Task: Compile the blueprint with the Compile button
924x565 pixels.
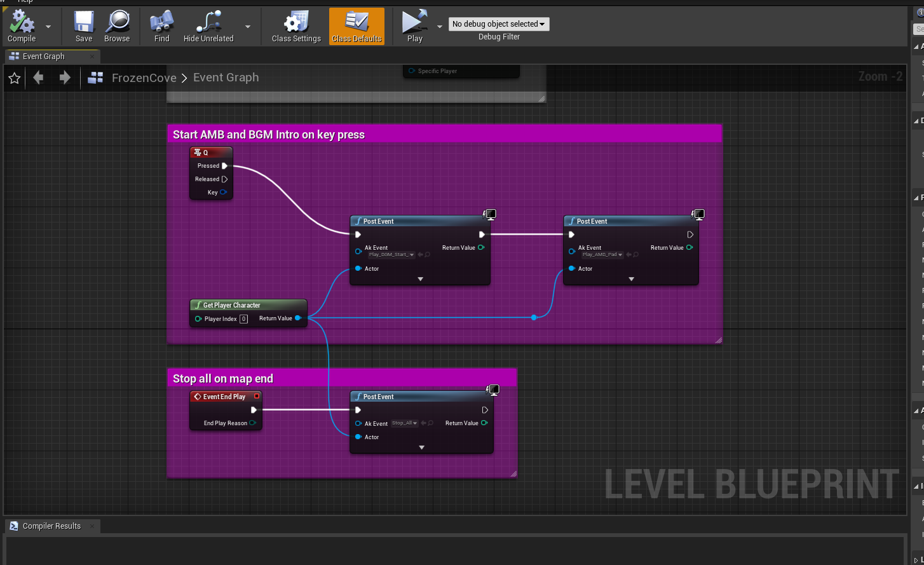Action: coord(22,27)
